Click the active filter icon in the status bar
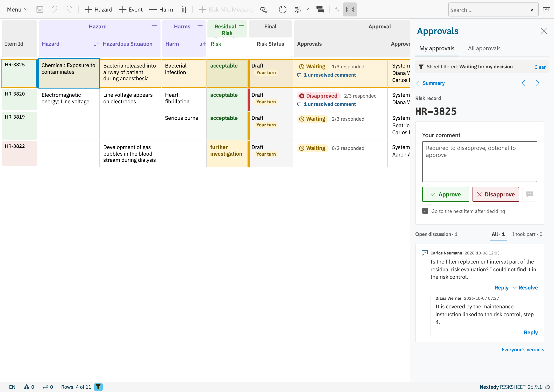554x392 pixels. 98,387
